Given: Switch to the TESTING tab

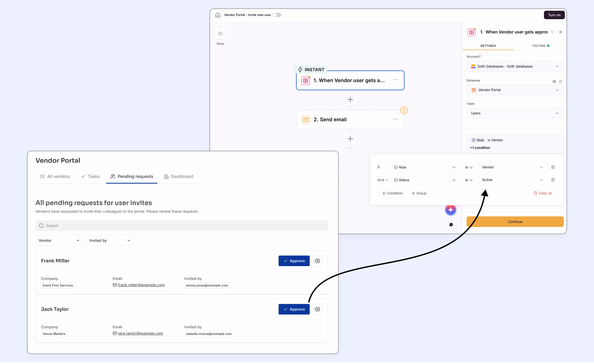Looking at the screenshot, I should click(x=539, y=46).
